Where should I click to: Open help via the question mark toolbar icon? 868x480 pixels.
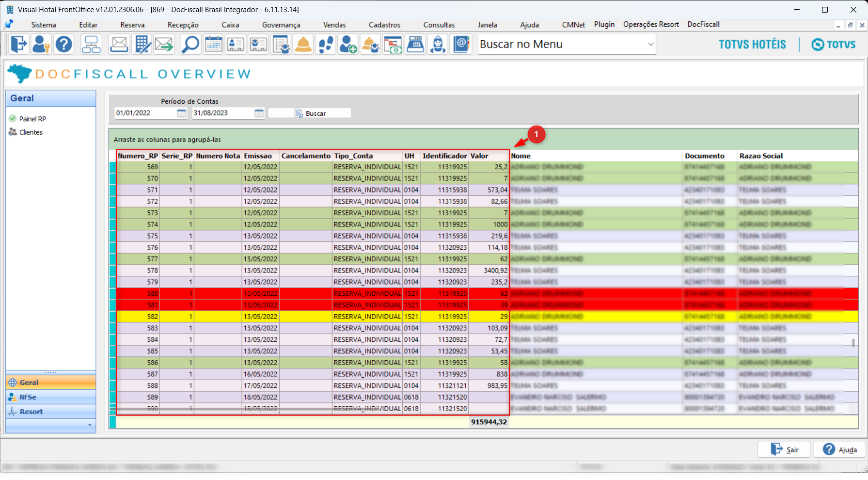(63, 44)
